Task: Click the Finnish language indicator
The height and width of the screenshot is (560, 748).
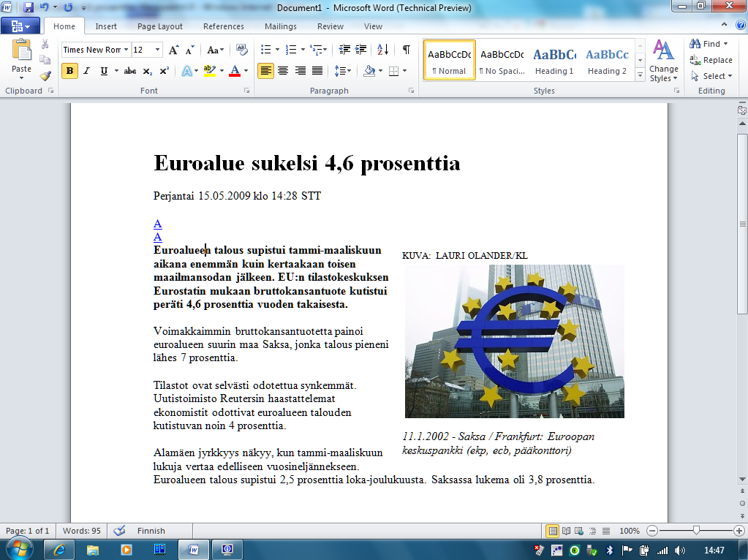Action: 151,531
